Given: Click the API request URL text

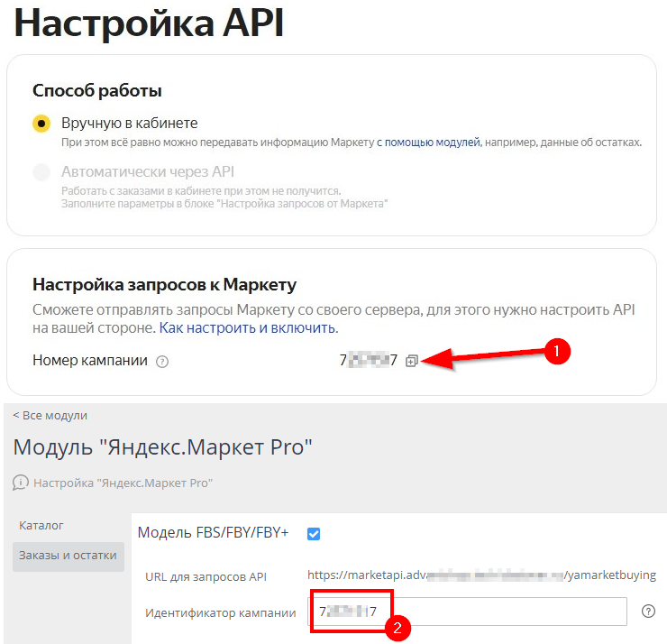Looking at the screenshot, I should click(481, 575).
